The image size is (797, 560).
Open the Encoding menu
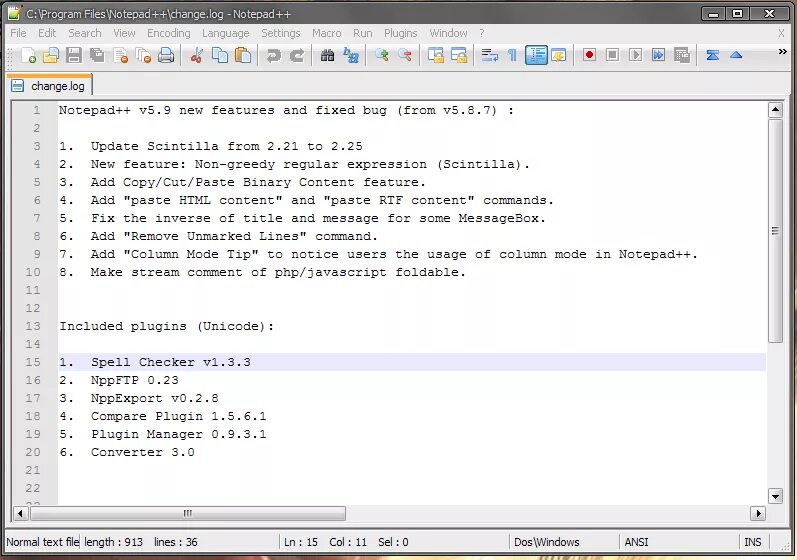pos(169,33)
